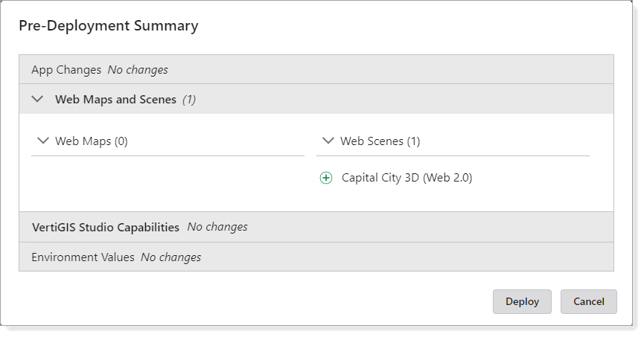Open the VertiGIS Studio Capabilities section
The height and width of the screenshot is (337, 644).
click(x=106, y=227)
